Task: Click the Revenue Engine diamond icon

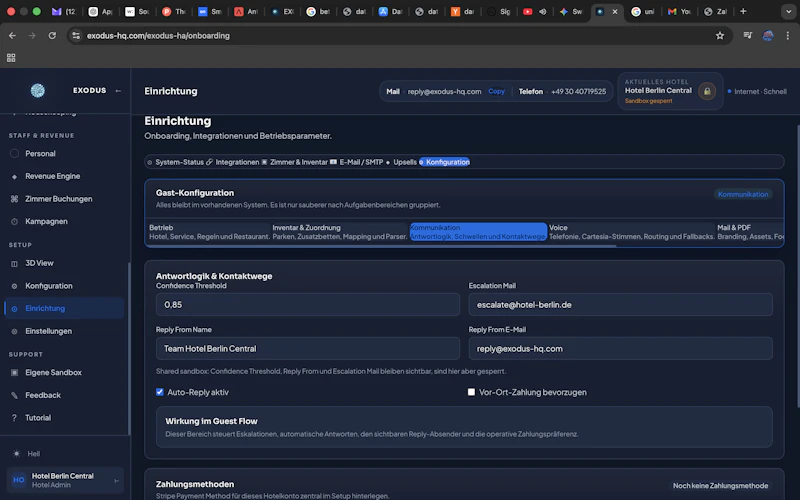Action: point(14,177)
